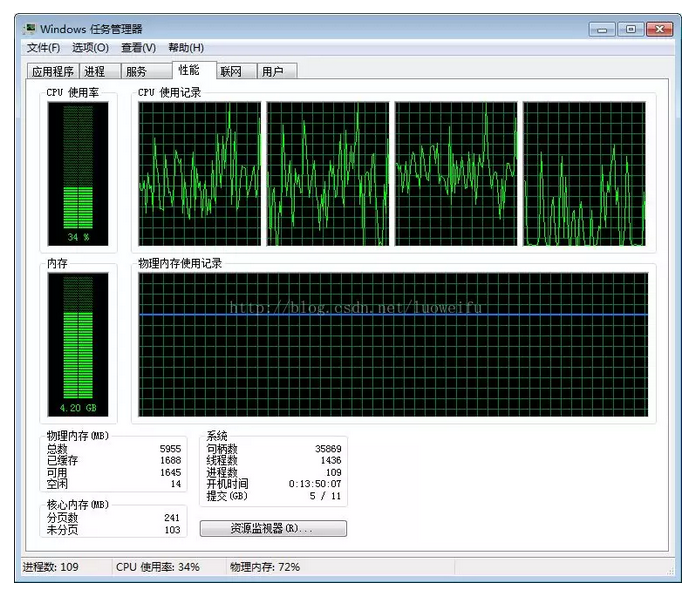Open the 文件(F) menu
This screenshot has width=694, height=605.
43,47
